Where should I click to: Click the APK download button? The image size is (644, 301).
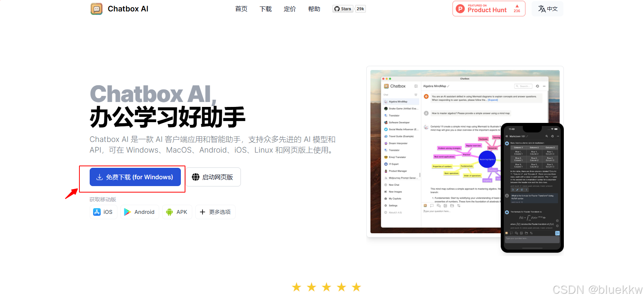click(177, 212)
